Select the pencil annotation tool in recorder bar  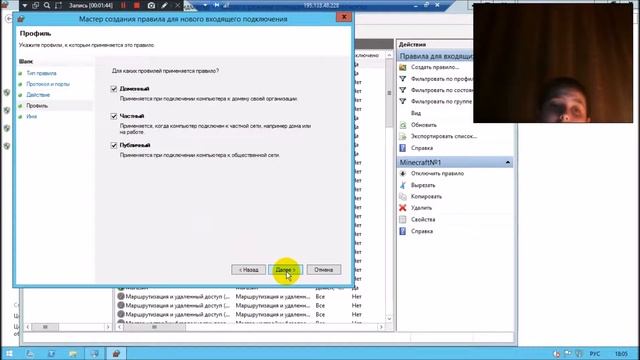(x=164, y=5)
